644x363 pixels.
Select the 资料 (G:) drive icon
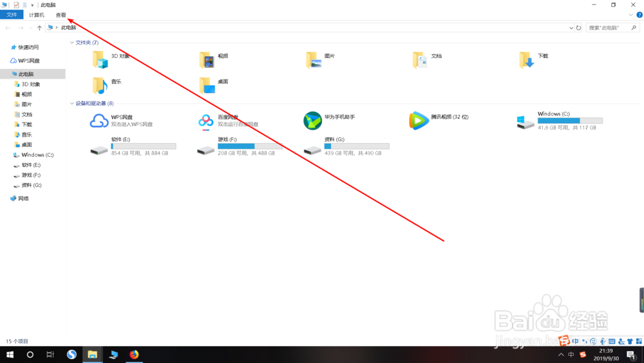(312, 150)
